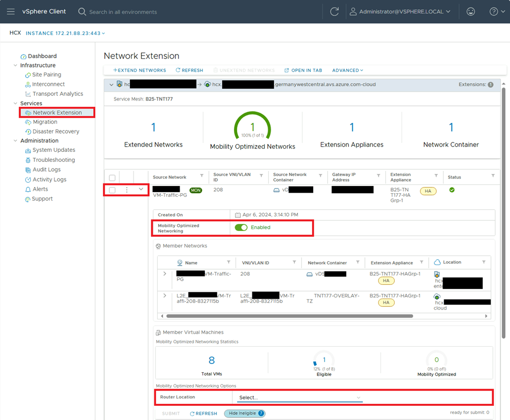The height and width of the screenshot is (420, 510).
Task: Collapse the VM-Traffic-PG row details chevron
Action: click(141, 189)
